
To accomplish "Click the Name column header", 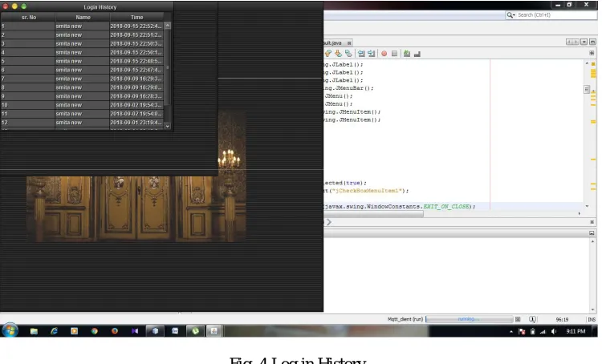I will 83,18.
